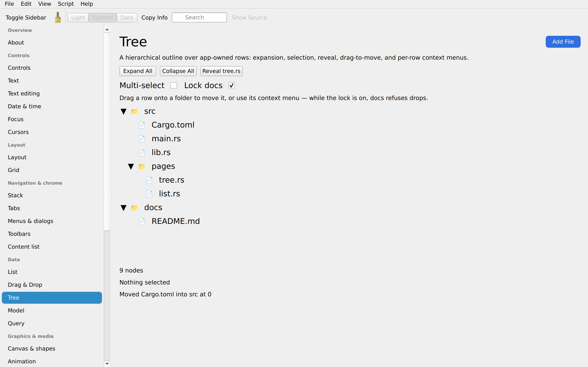Switch theme to Dark

click(x=127, y=17)
